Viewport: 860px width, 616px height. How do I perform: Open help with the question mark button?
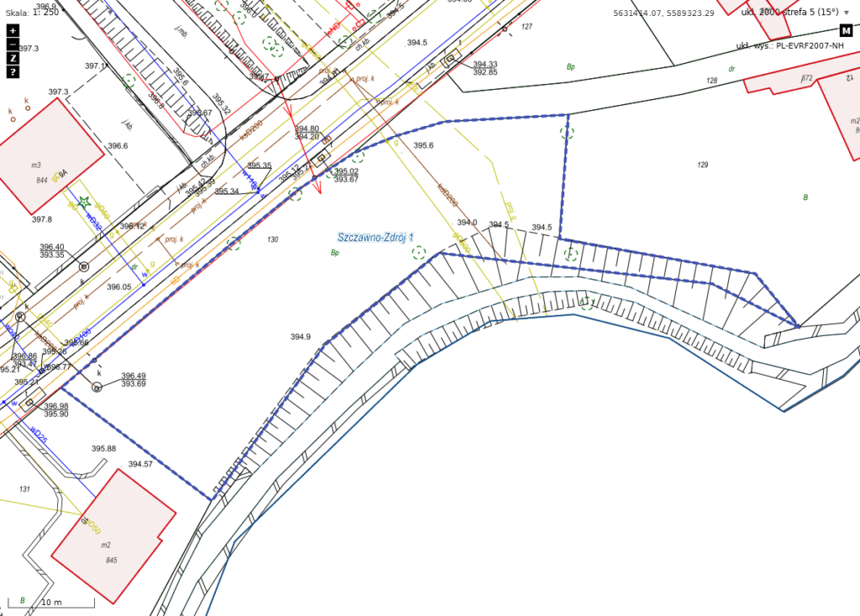coord(13,72)
